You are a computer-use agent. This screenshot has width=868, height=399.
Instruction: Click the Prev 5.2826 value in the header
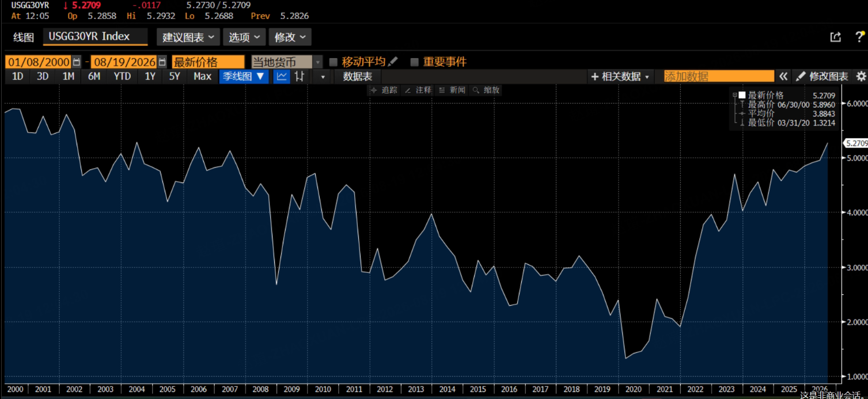(x=279, y=16)
